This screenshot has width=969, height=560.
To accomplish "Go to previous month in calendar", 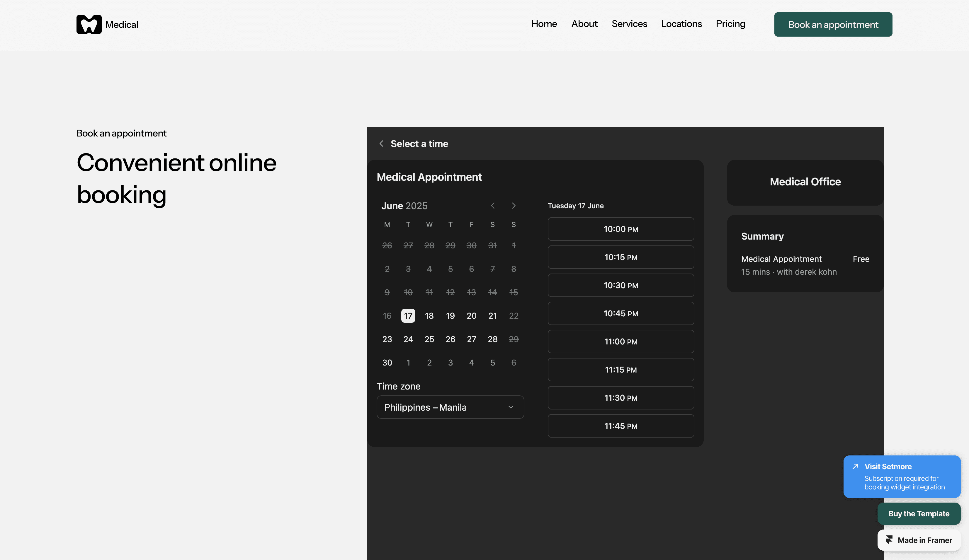I will point(493,206).
